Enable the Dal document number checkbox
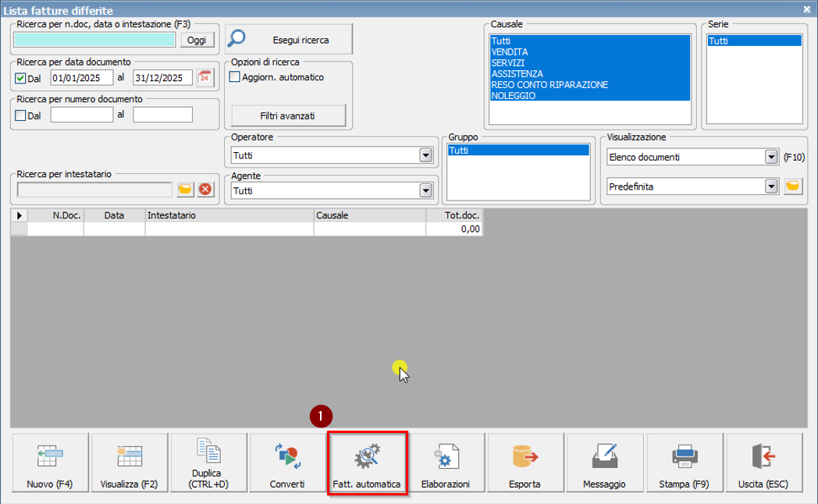 [21, 115]
